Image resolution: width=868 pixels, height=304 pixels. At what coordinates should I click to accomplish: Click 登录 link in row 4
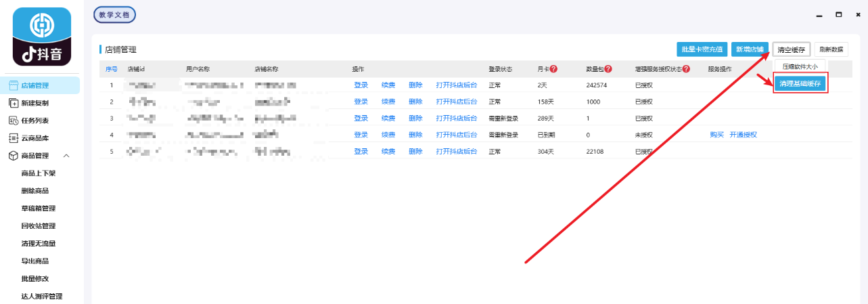[x=361, y=135]
